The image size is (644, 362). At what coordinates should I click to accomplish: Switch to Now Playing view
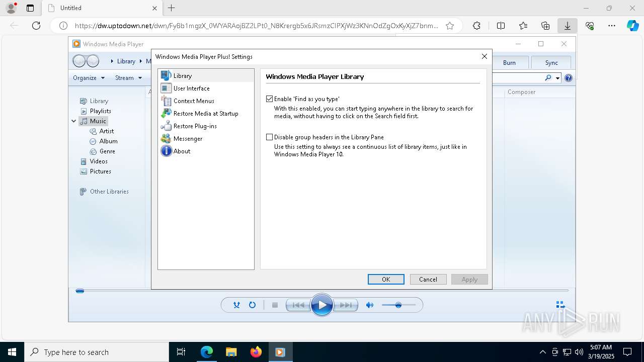[560, 305]
